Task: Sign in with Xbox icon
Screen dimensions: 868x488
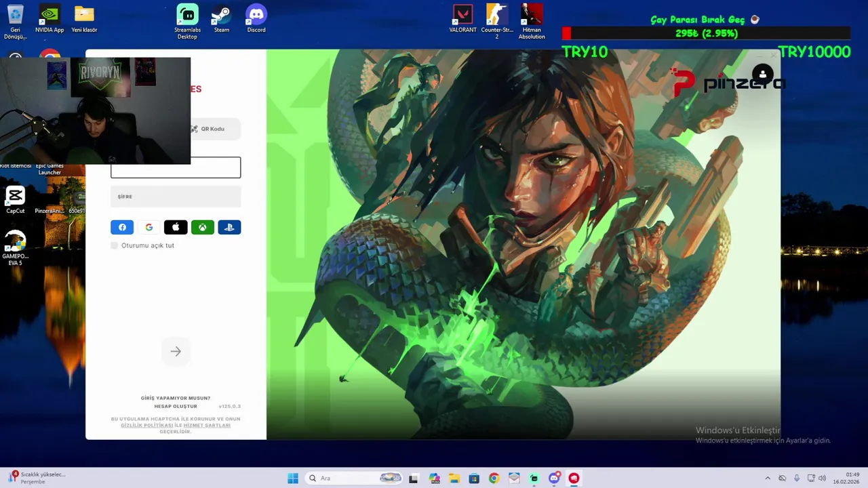Action: pos(203,228)
